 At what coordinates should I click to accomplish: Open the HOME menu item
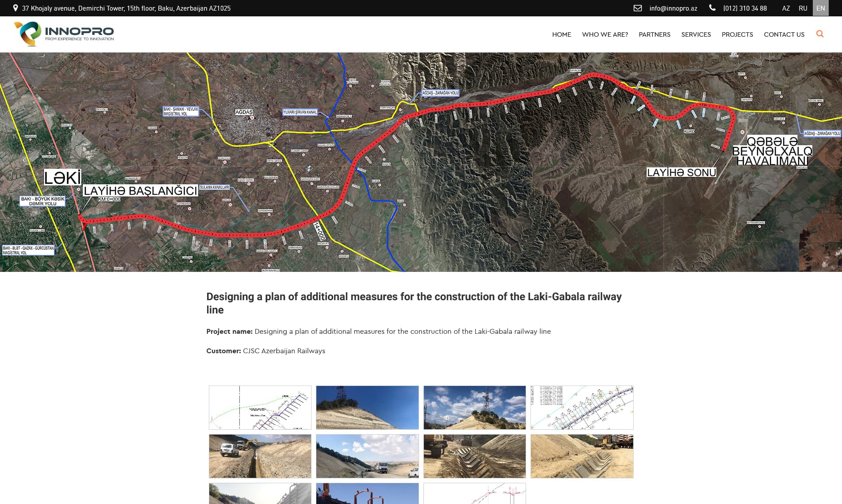[x=561, y=34]
